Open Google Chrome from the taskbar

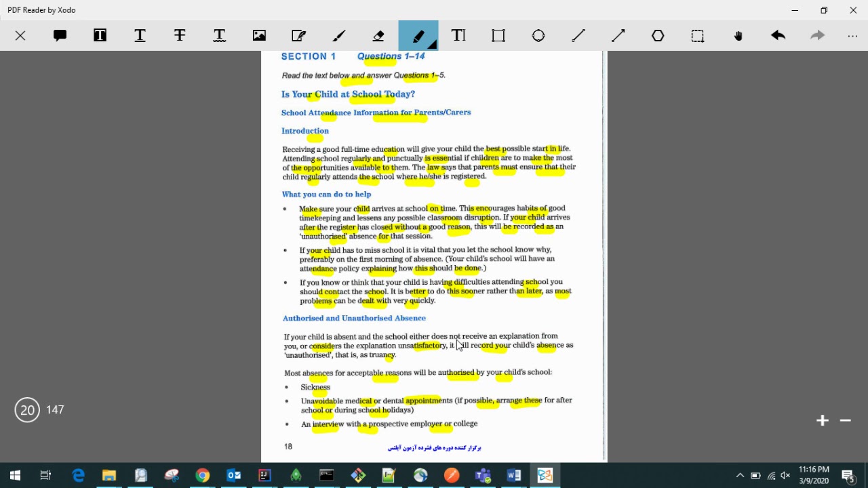(x=203, y=476)
